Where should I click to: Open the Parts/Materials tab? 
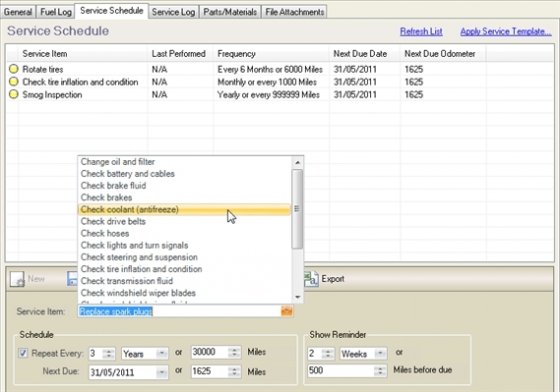point(230,12)
